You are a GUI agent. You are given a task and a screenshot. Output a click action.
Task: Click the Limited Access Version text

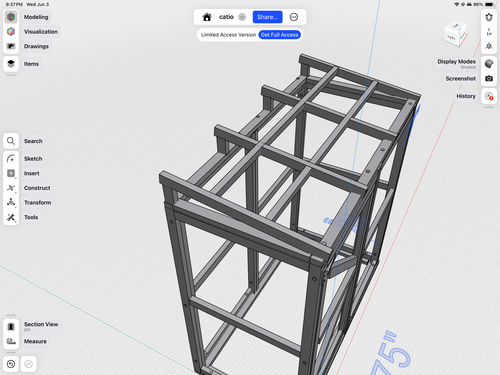point(228,35)
